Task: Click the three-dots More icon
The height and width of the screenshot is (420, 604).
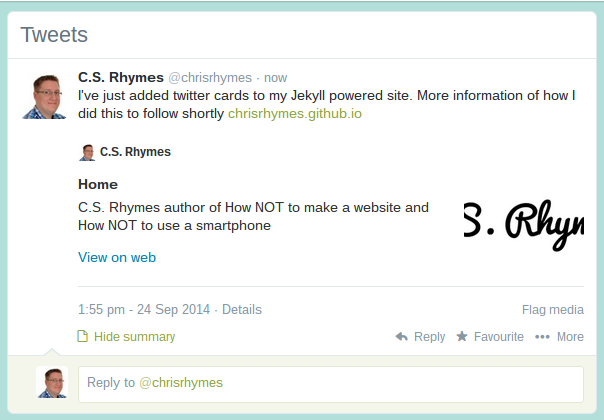Action: [x=542, y=337]
